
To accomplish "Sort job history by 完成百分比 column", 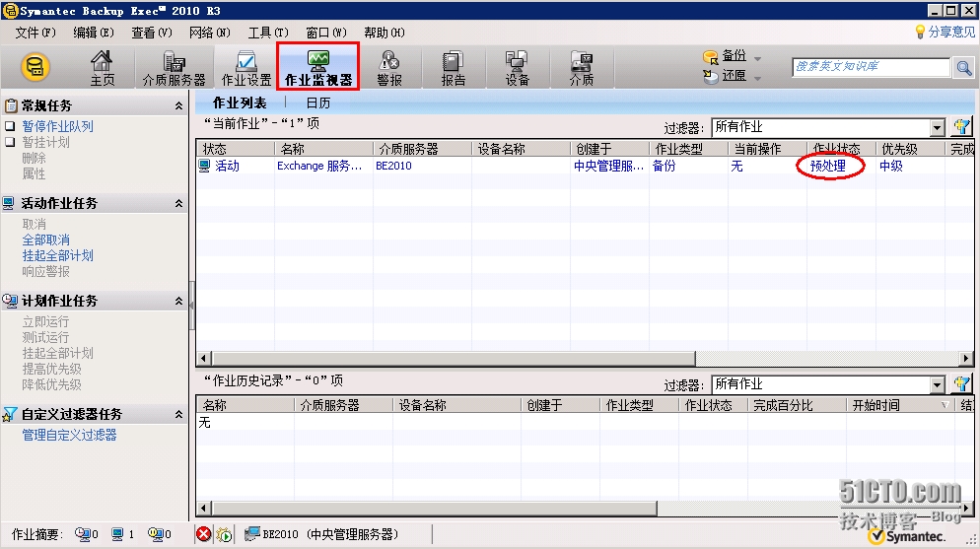I will tap(797, 405).
